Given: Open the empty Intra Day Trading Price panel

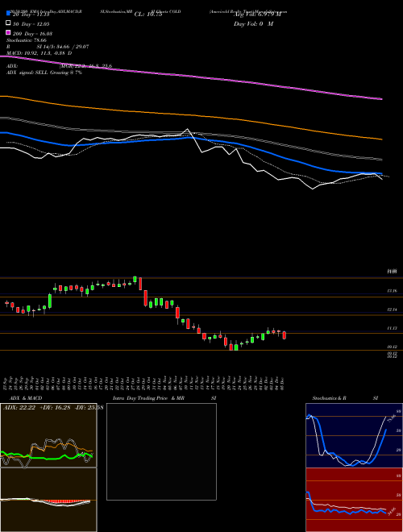Looking at the screenshot, I should [161, 451].
